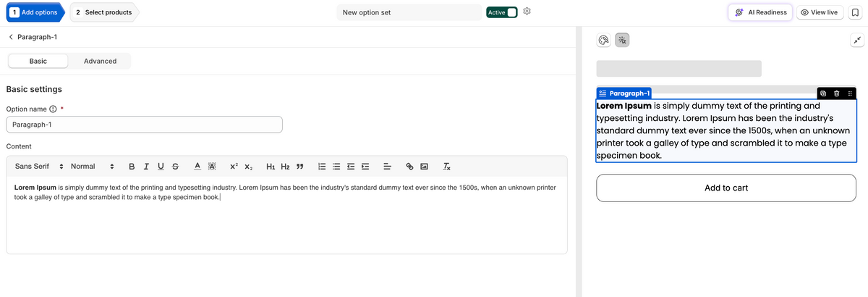The width and height of the screenshot is (868, 297).
Task: Apply strikethrough formatting to the text
Action: point(175,167)
